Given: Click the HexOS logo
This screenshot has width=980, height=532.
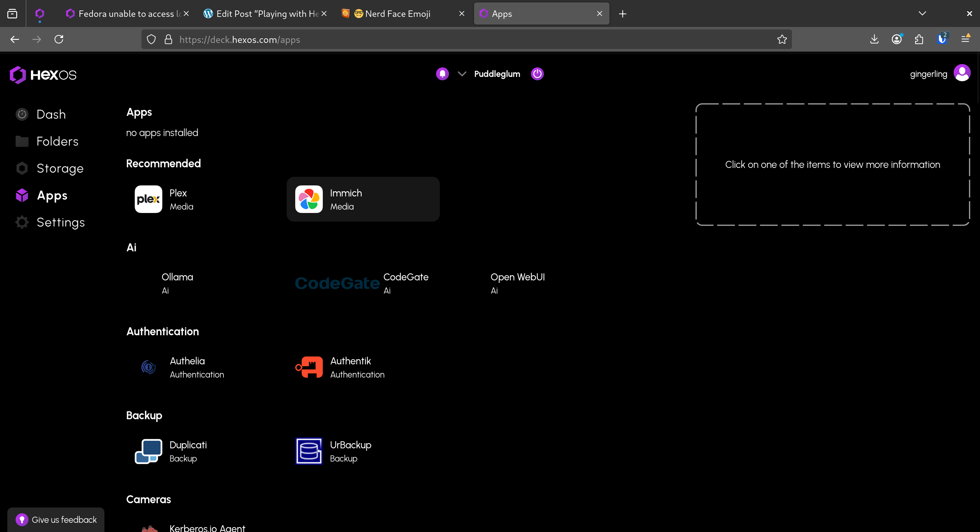Looking at the screenshot, I should pyautogui.click(x=43, y=75).
